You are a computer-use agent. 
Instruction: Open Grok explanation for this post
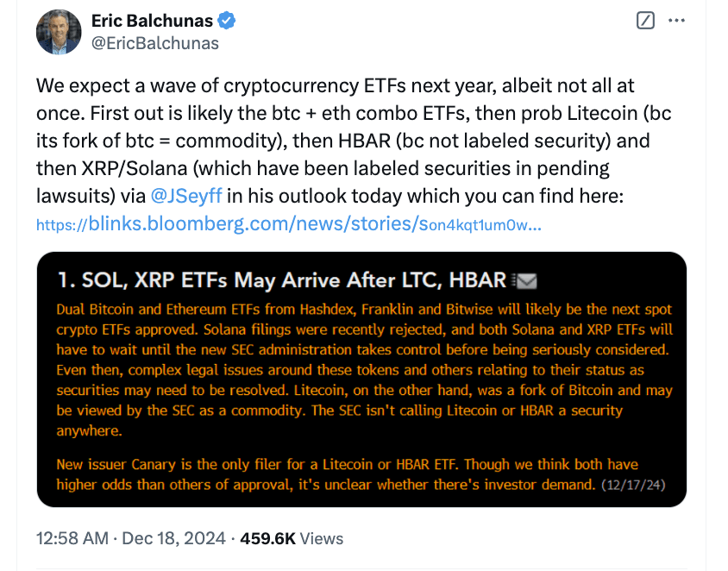pos(645,20)
